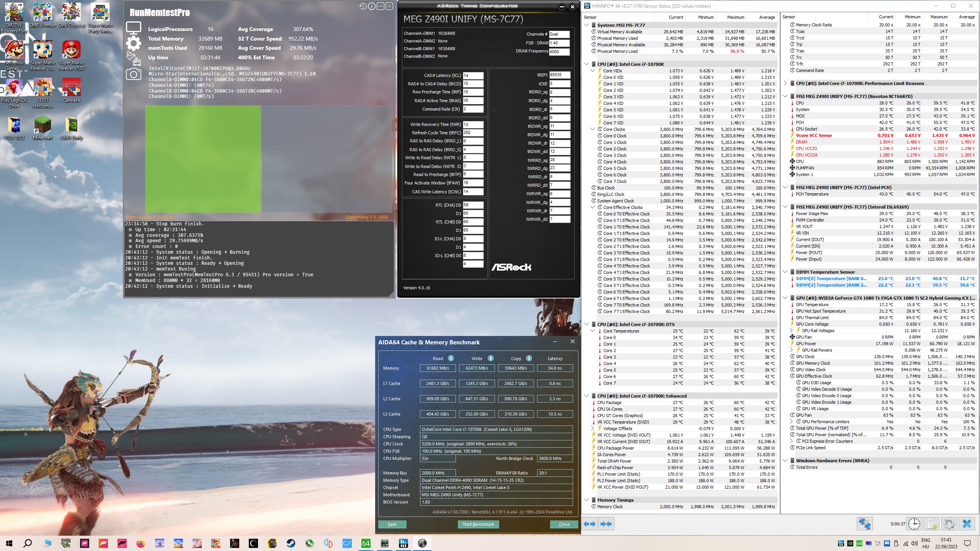Screen dimensions: 980x551
Task: Select Physical Memory Load row
Action: click(x=683, y=51)
